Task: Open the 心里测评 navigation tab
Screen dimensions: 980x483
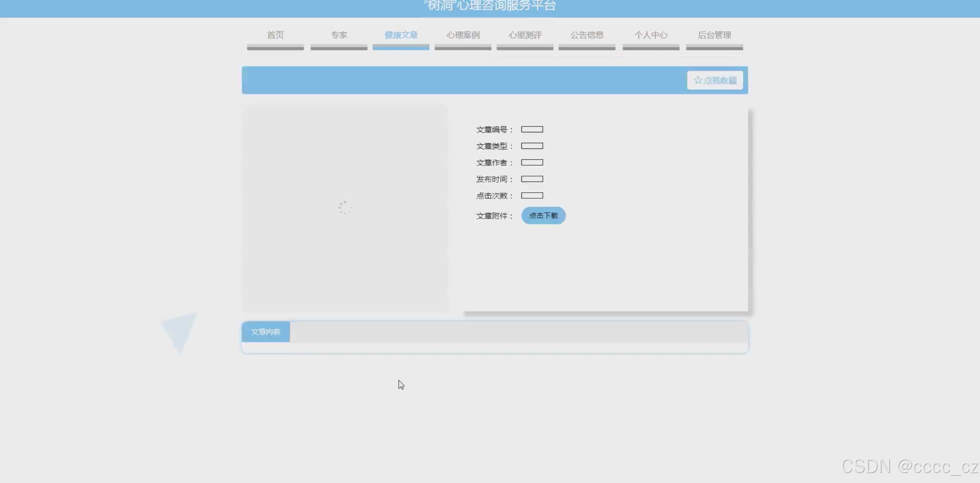Action: pos(525,35)
